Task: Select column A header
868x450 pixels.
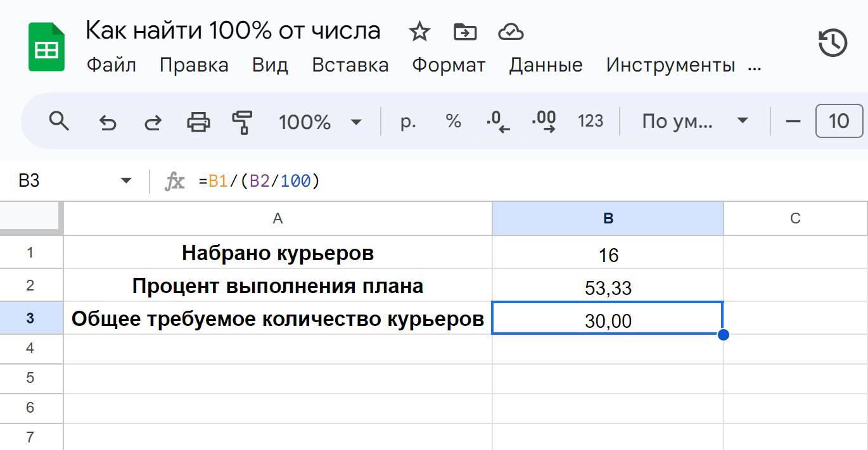Action: tap(278, 218)
